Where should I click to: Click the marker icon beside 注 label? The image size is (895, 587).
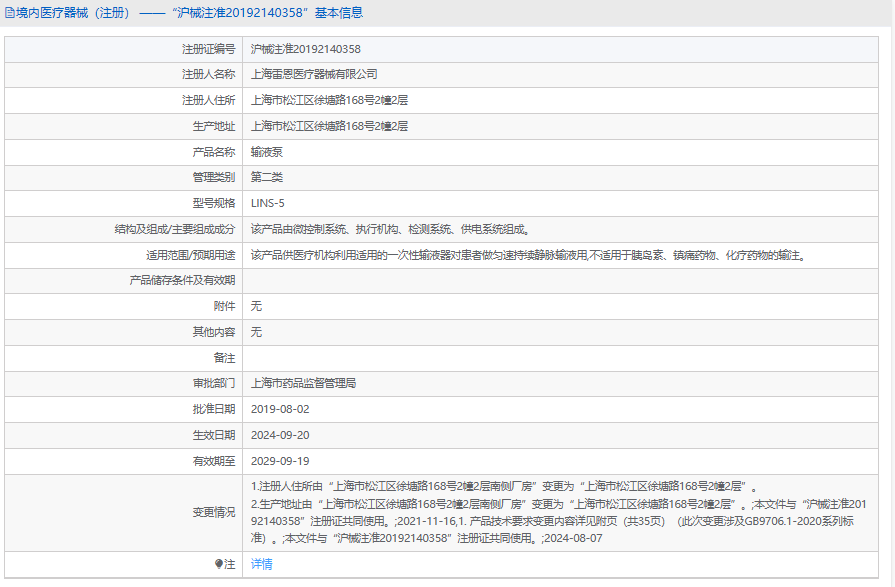coord(219,564)
